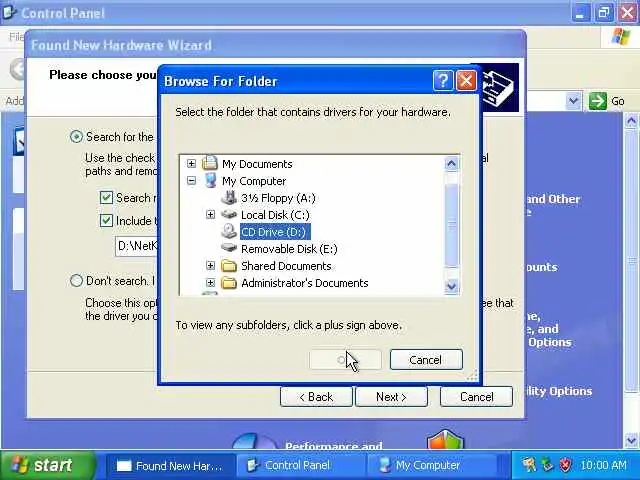Image resolution: width=640 pixels, height=480 pixels.
Task: Click the Local Disk (C:) drive icon
Action: [229, 214]
